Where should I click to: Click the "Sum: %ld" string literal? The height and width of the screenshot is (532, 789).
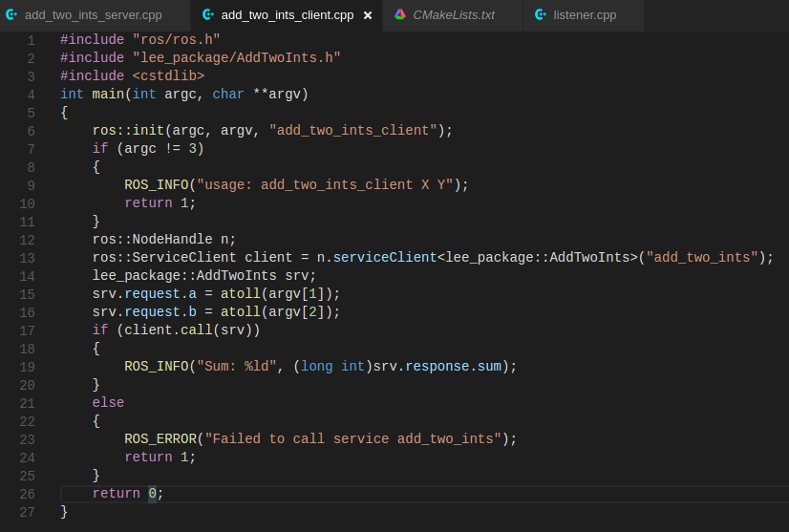click(x=236, y=367)
